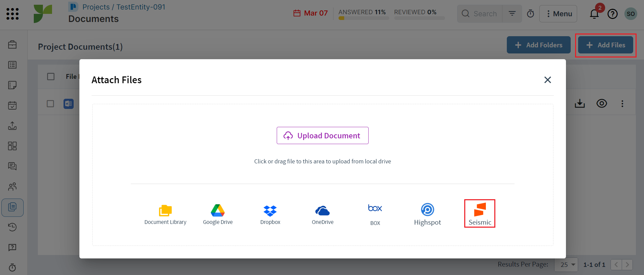Choose Seismic source
The image size is (644, 275).
tap(480, 214)
